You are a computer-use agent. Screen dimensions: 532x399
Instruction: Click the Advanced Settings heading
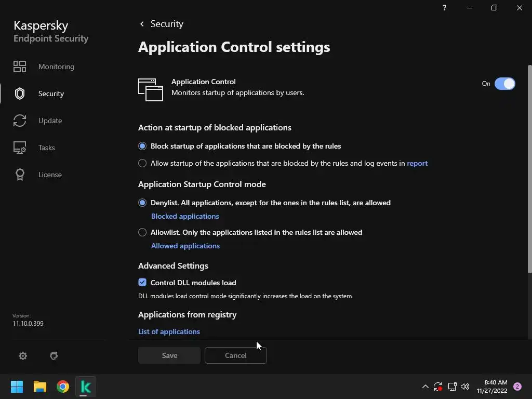173,265
